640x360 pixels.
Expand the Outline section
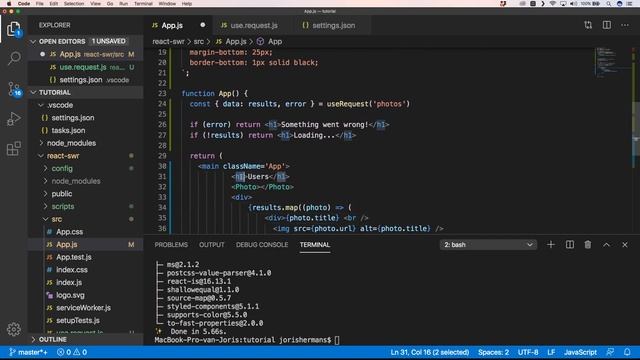(33, 339)
